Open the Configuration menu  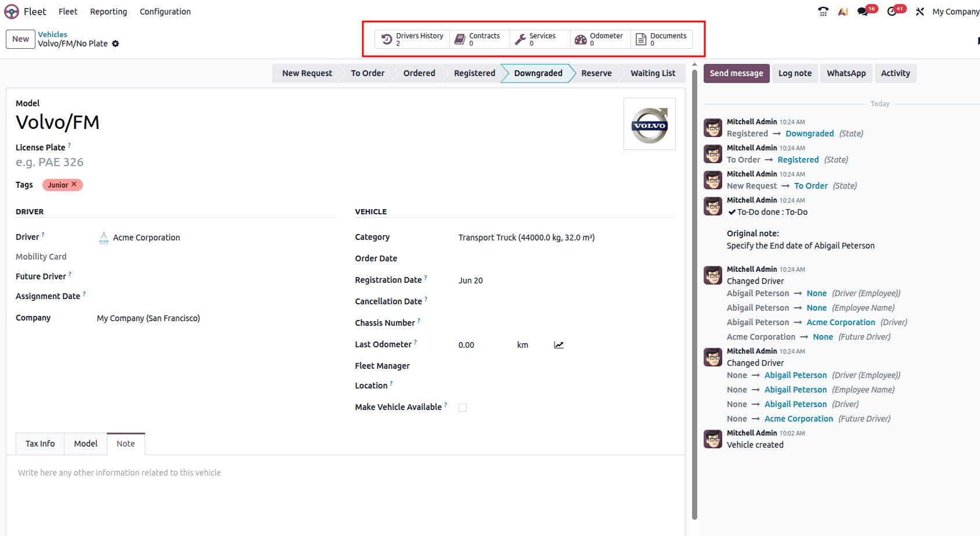165,12
